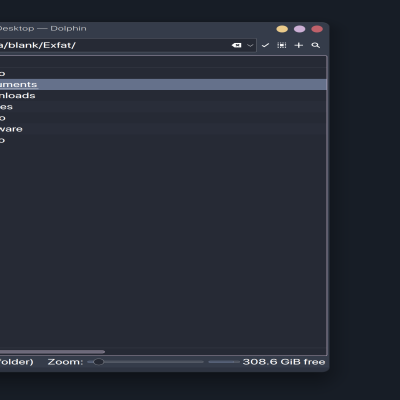Click the selection mode toolbar icon
This screenshot has width=400, height=400.
(282, 45)
